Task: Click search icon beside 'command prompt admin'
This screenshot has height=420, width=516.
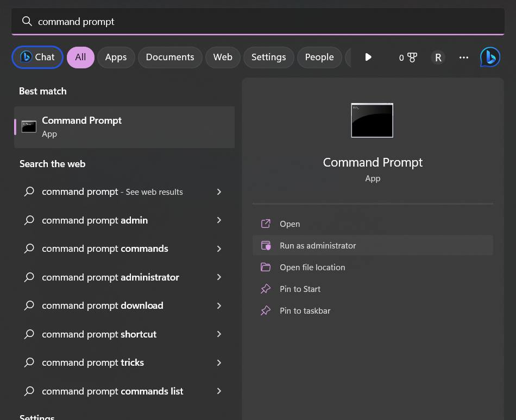Action: point(29,220)
